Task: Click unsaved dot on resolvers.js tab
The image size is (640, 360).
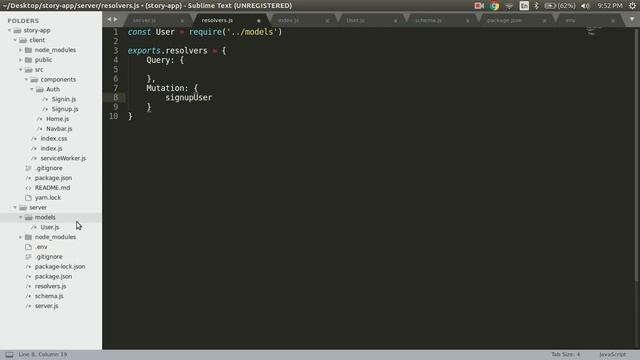Action: pos(258,20)
